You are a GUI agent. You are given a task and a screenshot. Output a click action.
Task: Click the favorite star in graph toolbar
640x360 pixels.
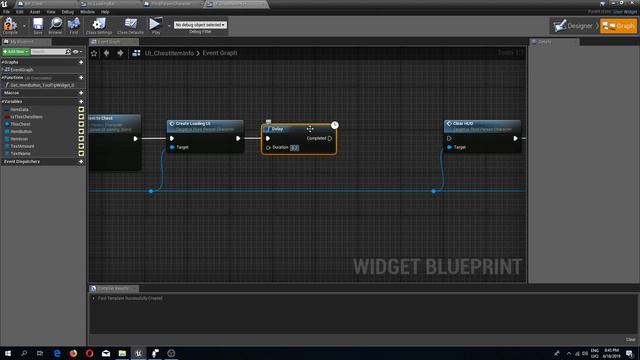[94, 53]
